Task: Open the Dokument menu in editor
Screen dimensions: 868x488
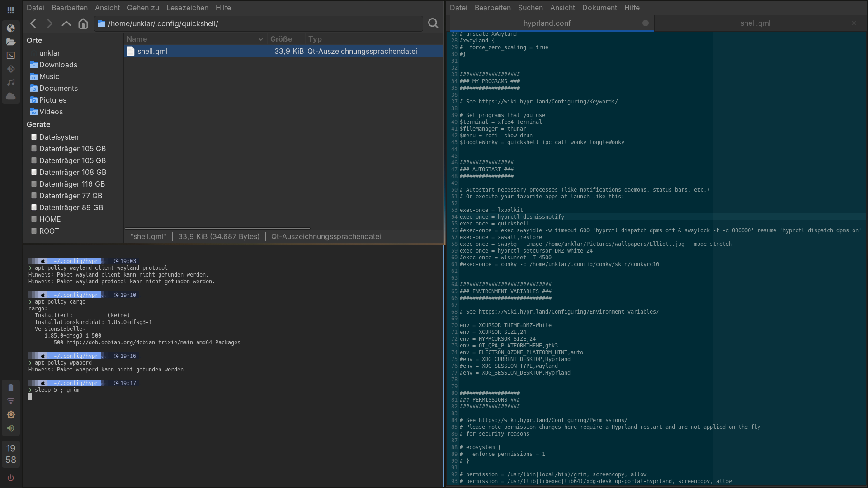Action: [599, 8]
